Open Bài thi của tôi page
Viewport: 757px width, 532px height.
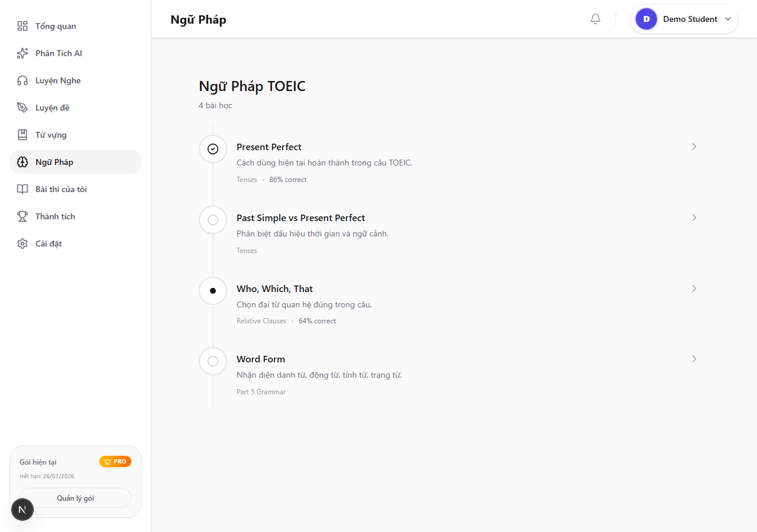(75, 189)
